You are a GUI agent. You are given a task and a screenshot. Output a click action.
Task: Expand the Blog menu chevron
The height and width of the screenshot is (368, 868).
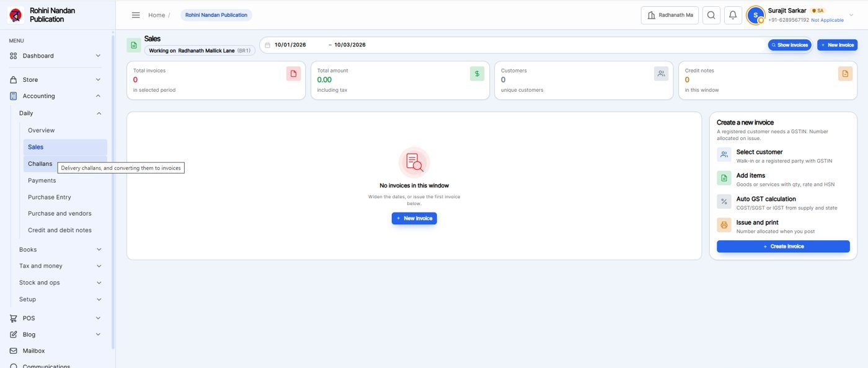point(98,335)
